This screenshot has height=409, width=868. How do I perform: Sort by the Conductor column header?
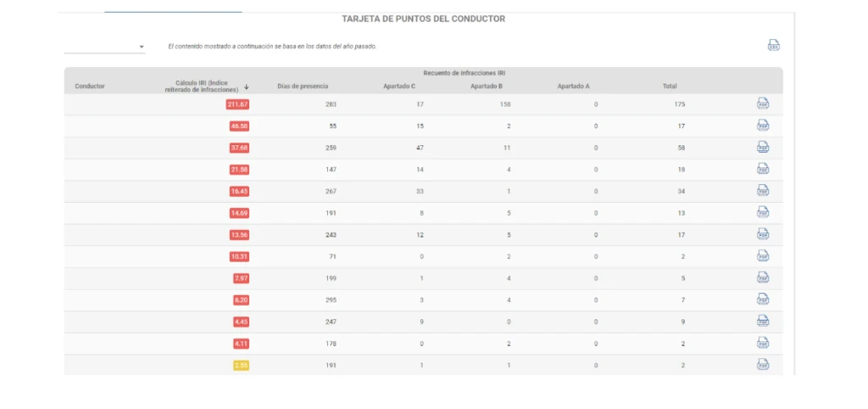click(x=90, y=87)
